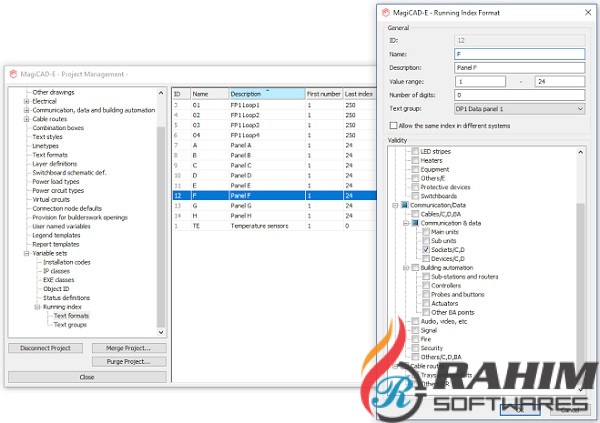Select the FP1 Loop1 row
The image size is (600, 423).
[x=274, y=105]
